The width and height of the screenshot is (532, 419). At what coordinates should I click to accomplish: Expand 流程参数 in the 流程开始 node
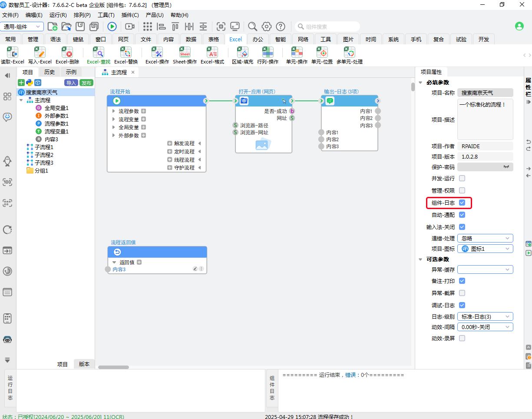pyautogui.click(x=114, y=111)
